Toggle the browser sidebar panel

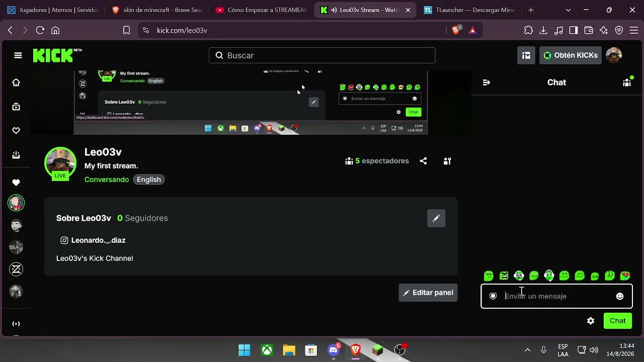pos(574,30)
